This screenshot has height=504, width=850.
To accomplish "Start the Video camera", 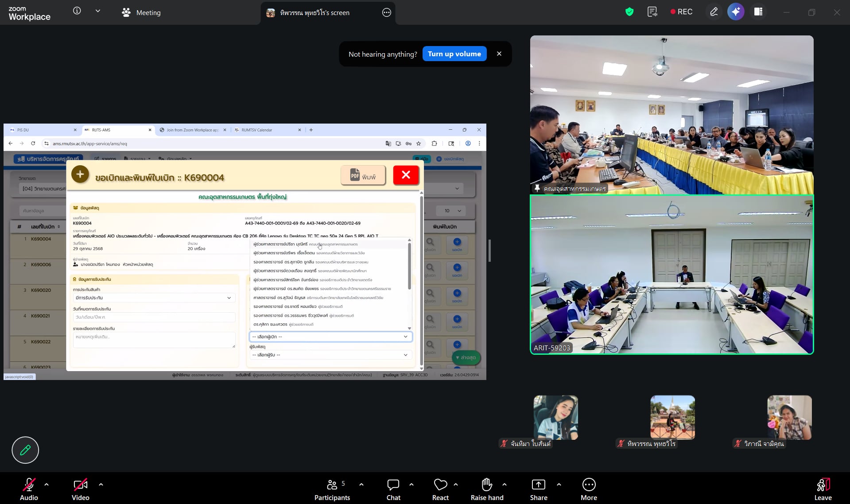I will click(x=80, y=485).
